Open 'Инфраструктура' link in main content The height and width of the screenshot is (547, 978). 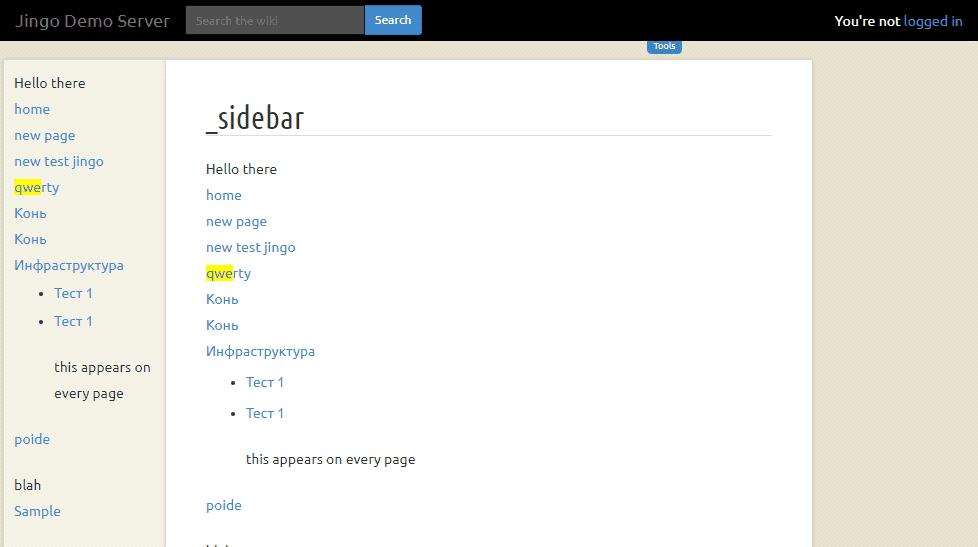pyautogui.click(x=260, y=351)
